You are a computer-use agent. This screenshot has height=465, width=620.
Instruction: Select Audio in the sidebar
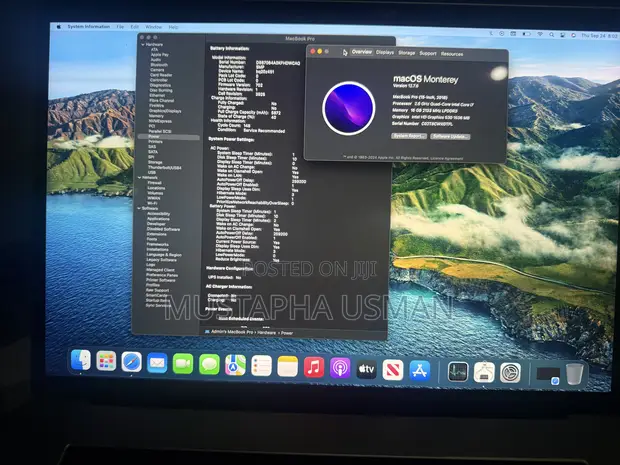click(155, 60)
